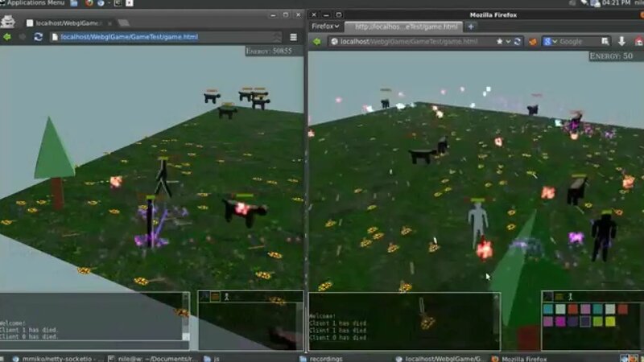Open the js folder taskbar item

pos(212,359)
